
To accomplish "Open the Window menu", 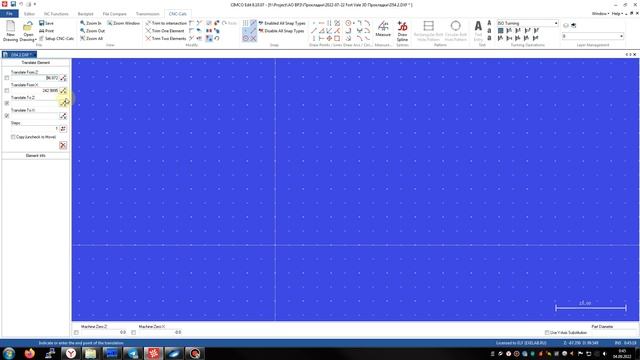I will point(600,13).
